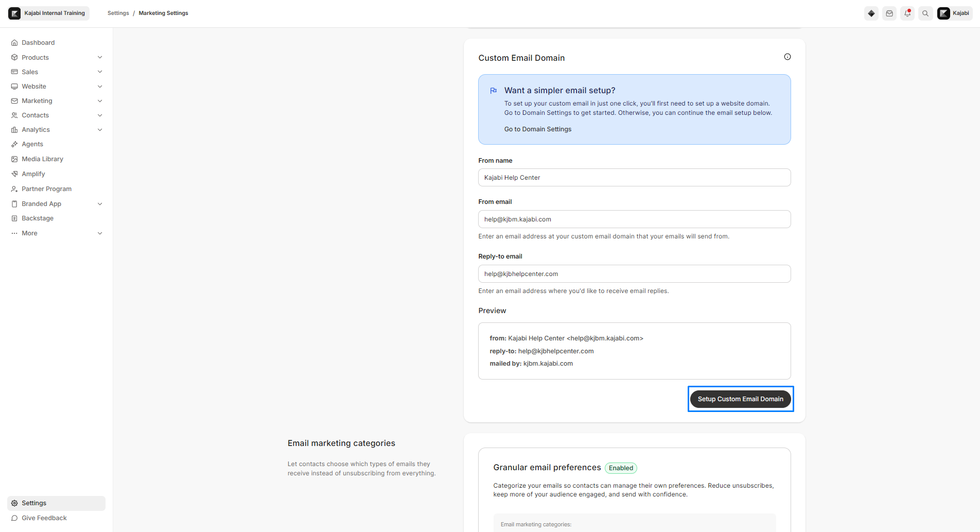Click the From email input field

[634, 219]
